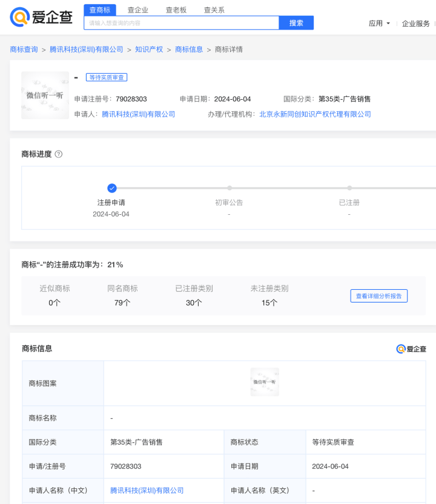This screenshot has width=436, height=504.
Task: Click 查看详细分析报告 button
Action: (x=378, y=296)
